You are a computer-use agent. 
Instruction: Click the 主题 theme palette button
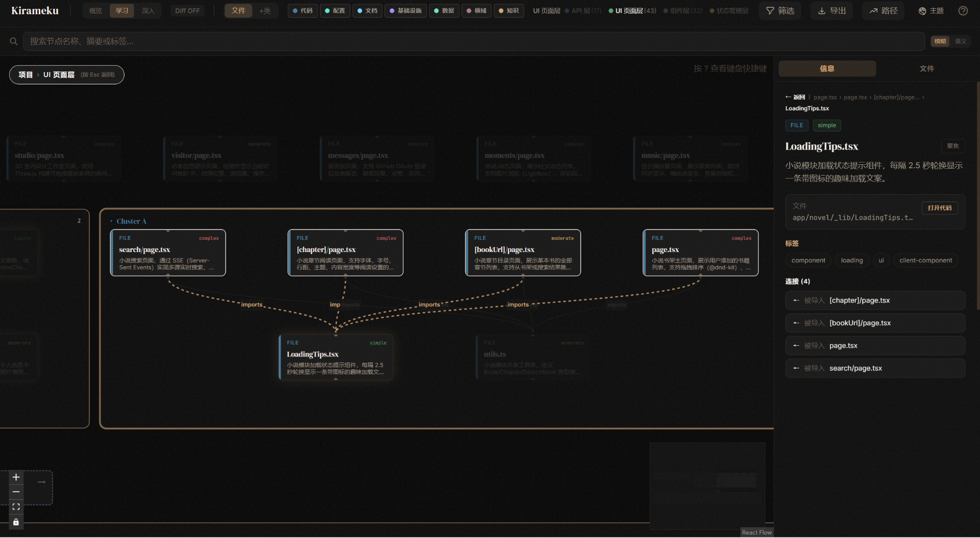click(931, 11)
